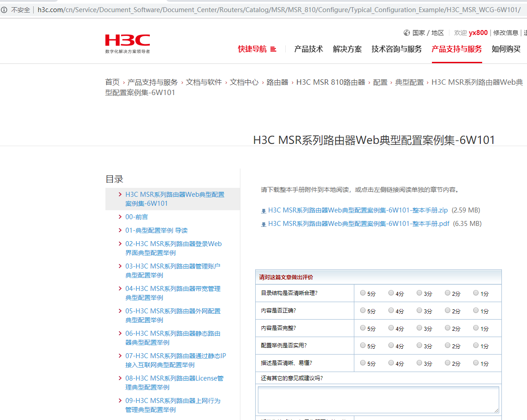The height and width of the screenshot is (420, 527).
Task: Click arrow beside 00-前言
Action: tap(120, 216)
